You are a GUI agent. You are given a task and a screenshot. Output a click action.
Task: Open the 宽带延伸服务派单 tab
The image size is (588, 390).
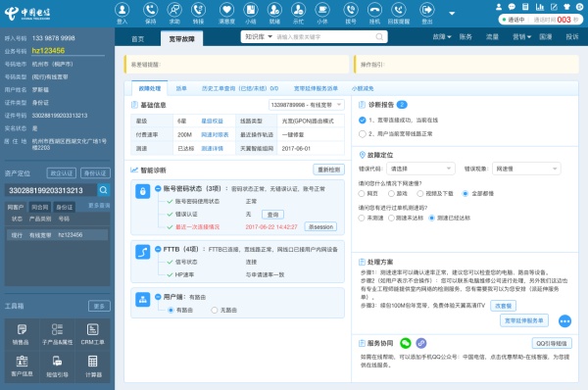(x=316, y=88)
